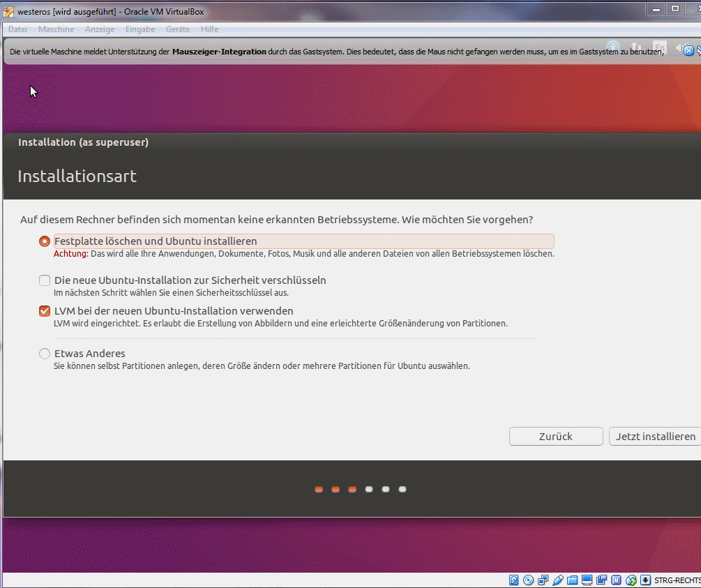This screenshot has width=701, height=588.
Task: Click the first orange progress dot
Action: coord(319,489)
